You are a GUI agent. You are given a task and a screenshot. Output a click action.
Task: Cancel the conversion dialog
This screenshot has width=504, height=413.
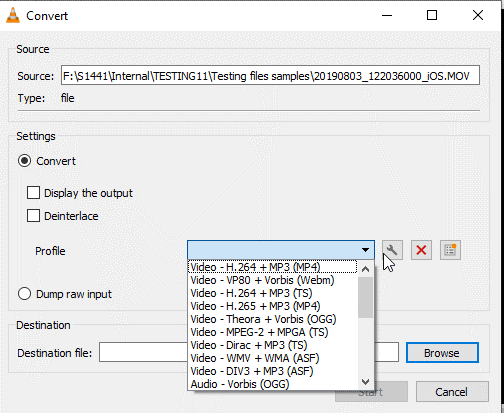pos(452,392)
